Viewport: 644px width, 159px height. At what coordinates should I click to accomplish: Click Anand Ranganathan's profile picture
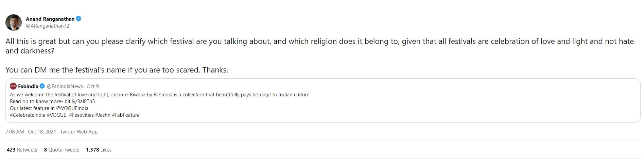coord(14,22)
